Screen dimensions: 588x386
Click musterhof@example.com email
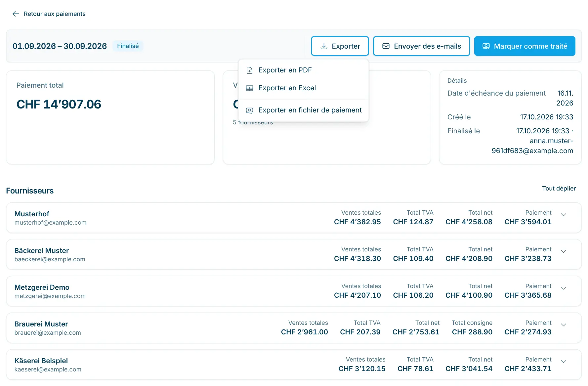[50, 223]
